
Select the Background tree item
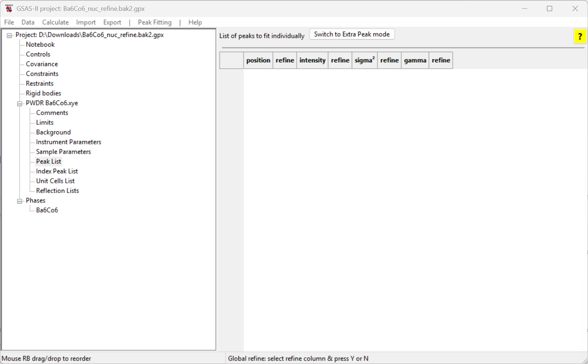tap(53, 132)
